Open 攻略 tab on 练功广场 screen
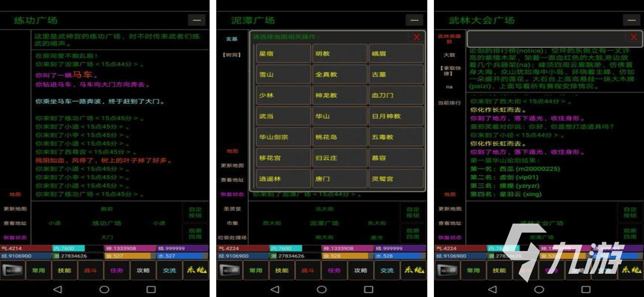644x297 pixels. [142, 270]
